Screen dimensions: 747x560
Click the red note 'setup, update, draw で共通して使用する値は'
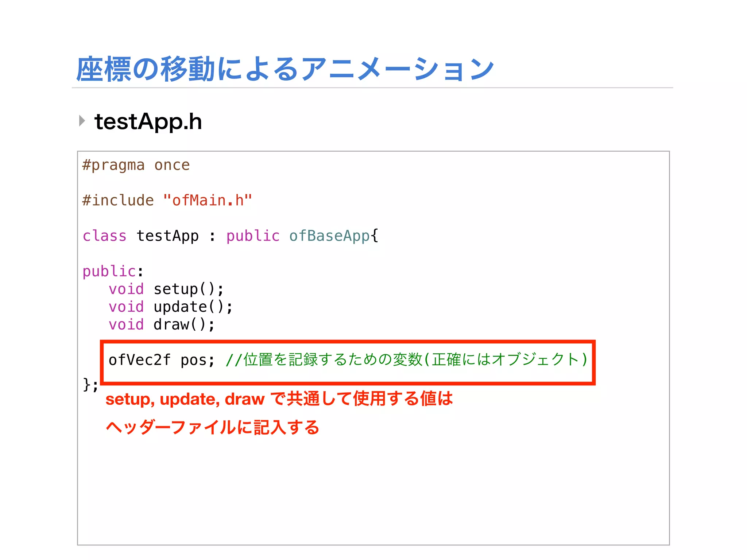[x=279, y=398]
